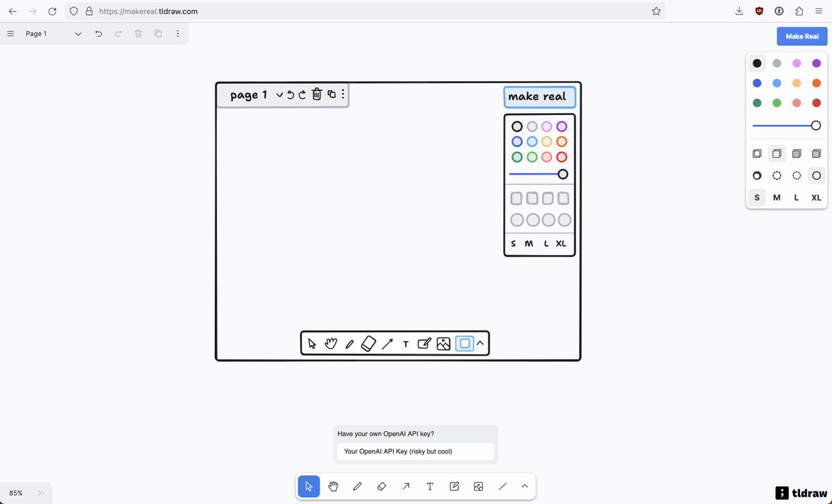Screen dimensions: 832x504
Task: Pick the orange color swatch in style panel
Action: pyautogui.click(x=816, y=83)
